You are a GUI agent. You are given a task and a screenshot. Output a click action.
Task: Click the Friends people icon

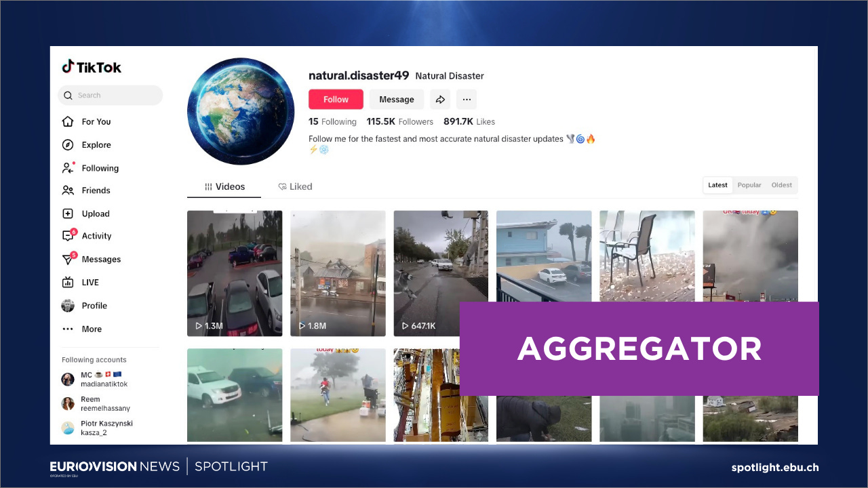coord(68,190)
